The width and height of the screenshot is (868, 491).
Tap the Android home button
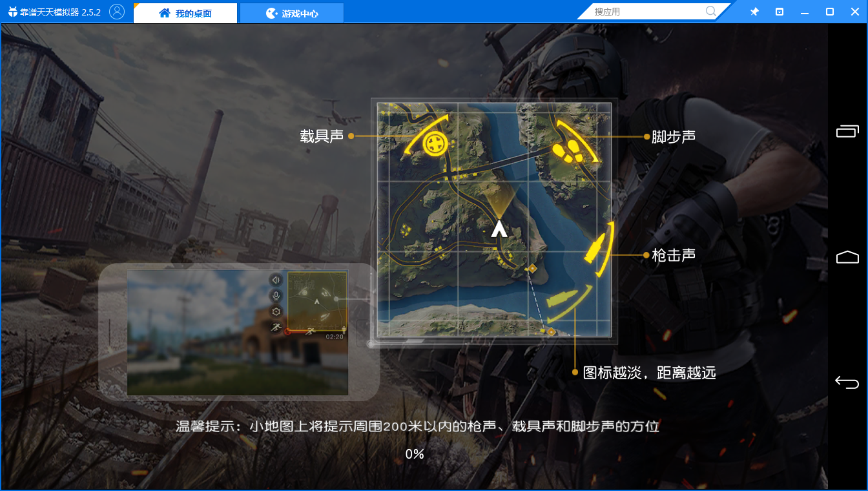(x=847, y=257)
